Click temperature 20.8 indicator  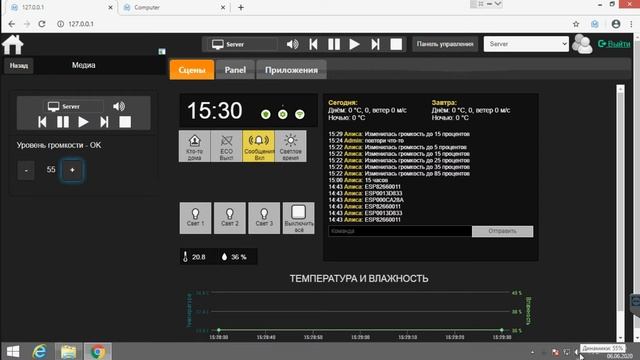[195, 257]
